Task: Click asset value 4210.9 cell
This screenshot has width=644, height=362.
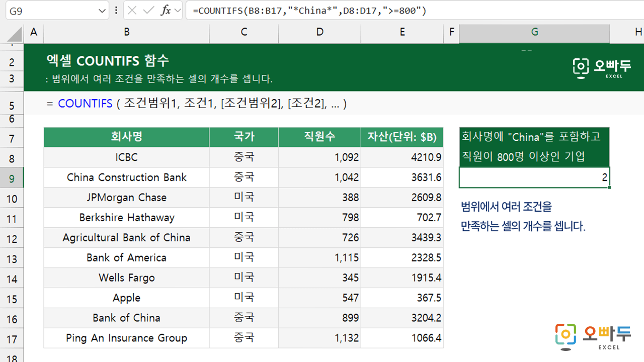Action: (402, 157)
